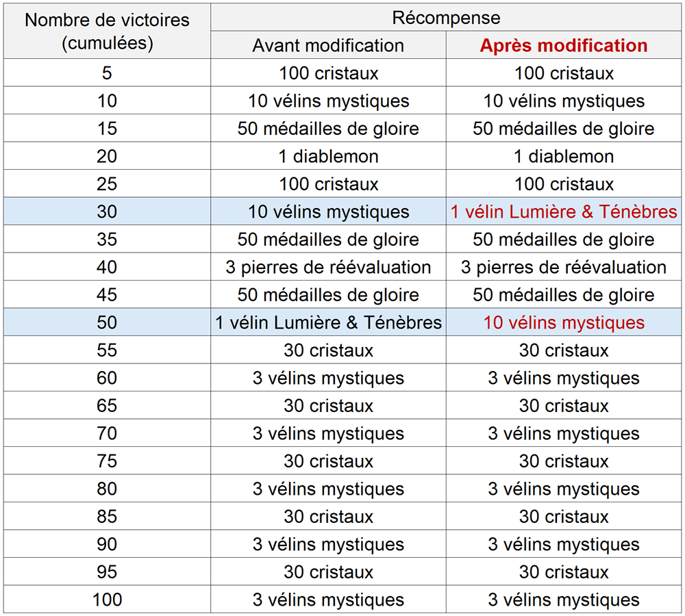Viewport: 685px width, 616px height.
Task: Select the highlighted victory count 30 cell
Action: point(107,212)
